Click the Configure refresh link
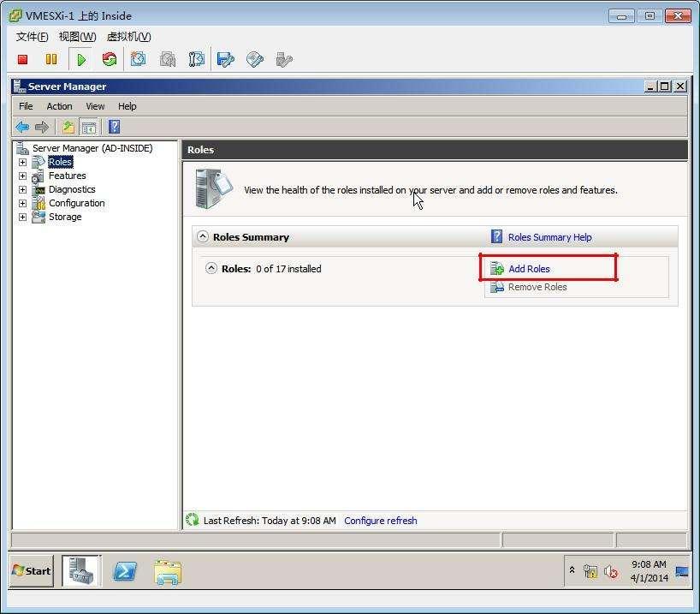 [x=381, y=521]
